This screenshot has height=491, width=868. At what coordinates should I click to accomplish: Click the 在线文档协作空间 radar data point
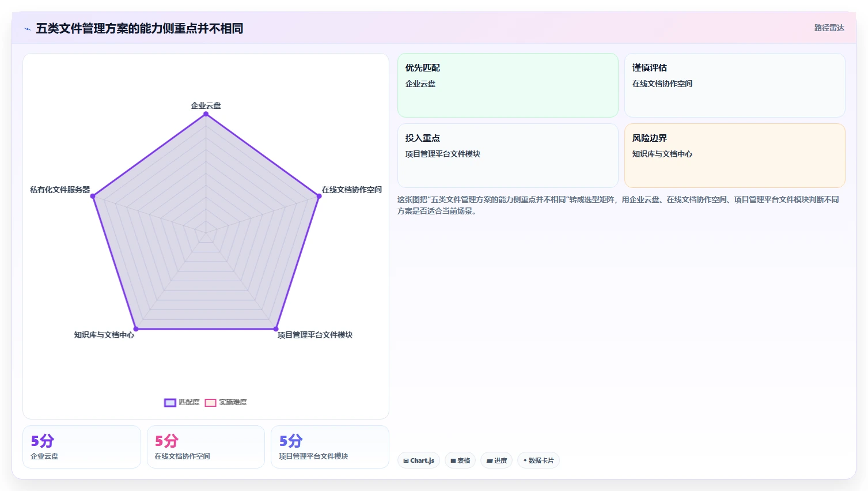pyautogui.click(x=319, y=196)
